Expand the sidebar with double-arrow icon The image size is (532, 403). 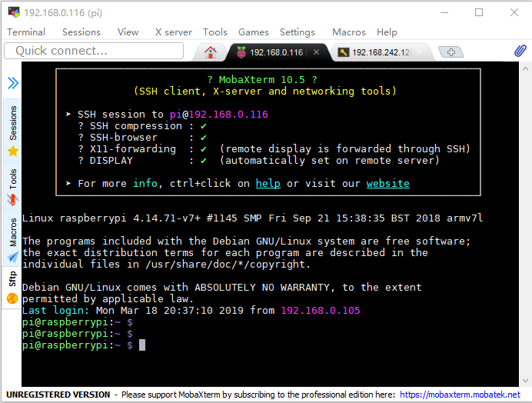pos(13,83)
